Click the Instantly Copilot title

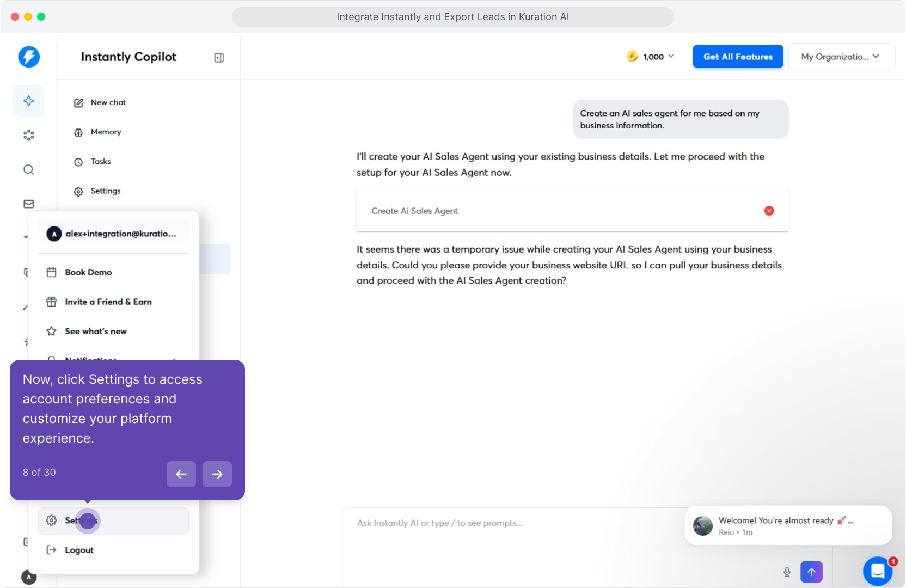tap(128, 57)
